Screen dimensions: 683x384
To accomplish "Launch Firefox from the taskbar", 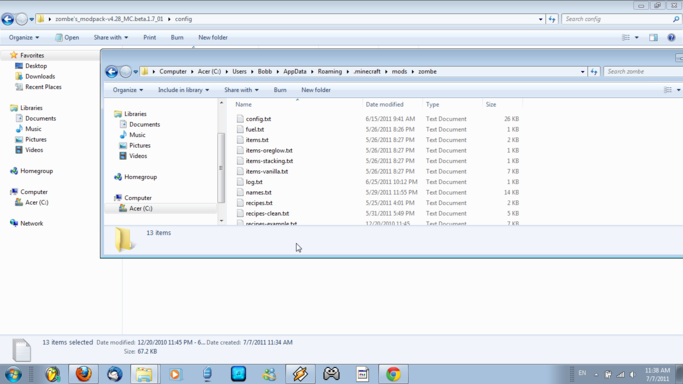I will click(83, 374).
